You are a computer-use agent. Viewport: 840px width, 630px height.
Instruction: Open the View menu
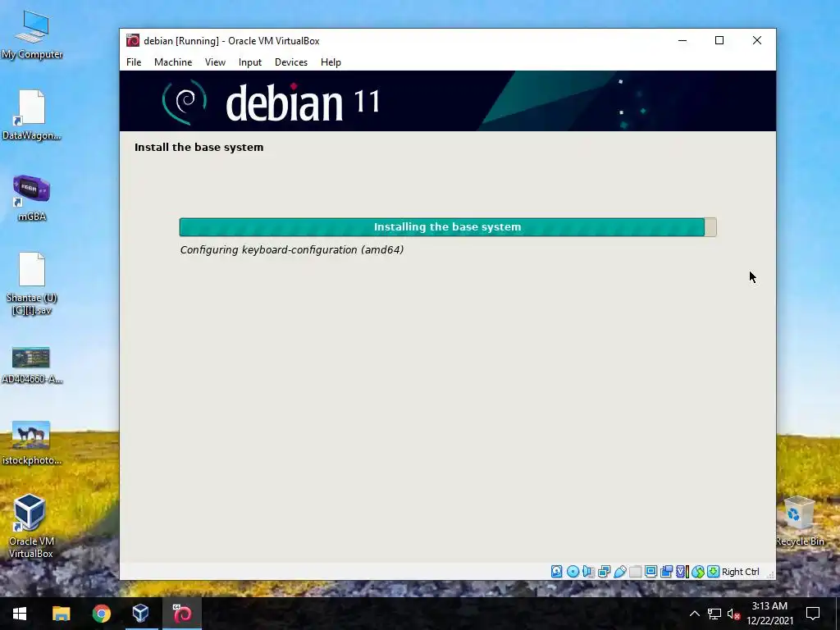[x=215, y=62]
